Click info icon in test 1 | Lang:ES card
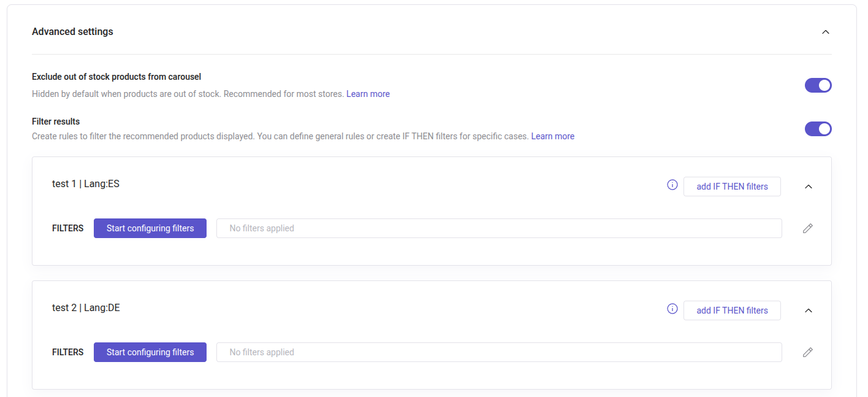 point(672,185)
